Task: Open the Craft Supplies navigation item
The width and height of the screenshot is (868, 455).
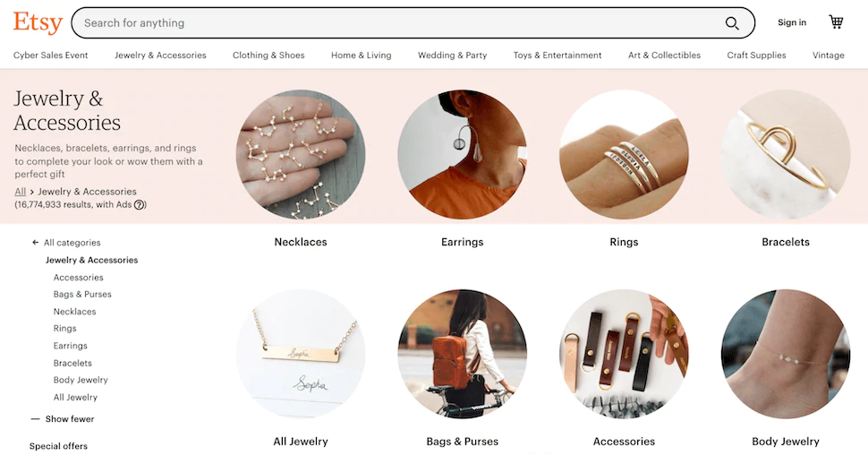Action: click(x=756, y=56)
